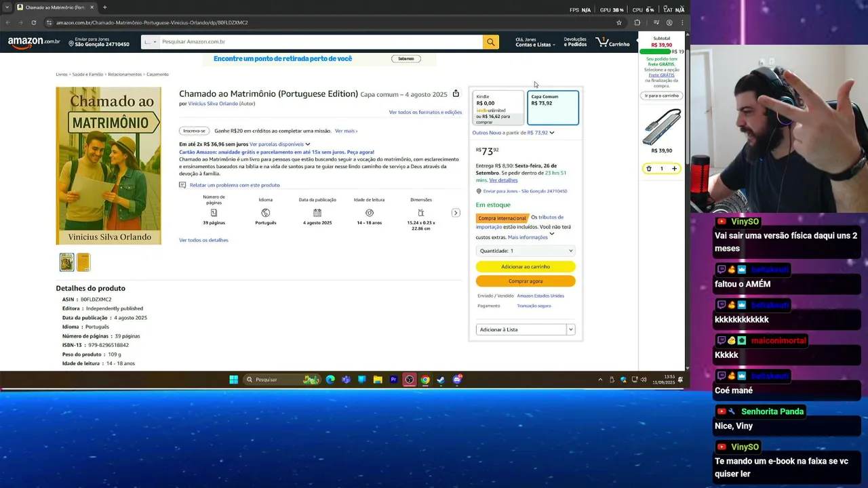This screenshot has width=868, height=488.
Task: Open the Casamento breadcrumb category
Action: [157, 75]
